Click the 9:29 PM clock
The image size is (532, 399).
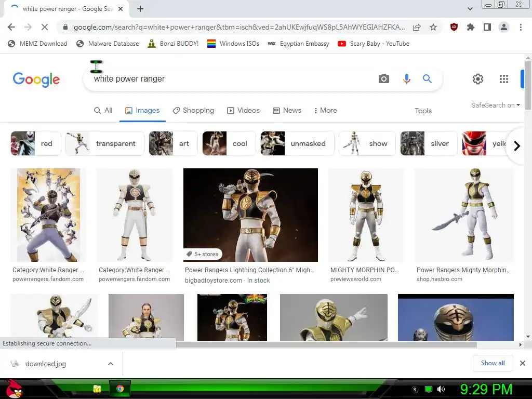click(x=486, y=389)
